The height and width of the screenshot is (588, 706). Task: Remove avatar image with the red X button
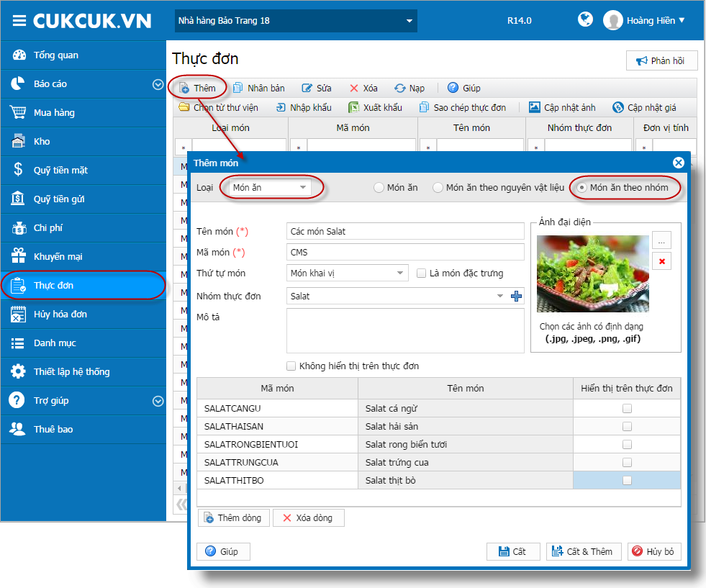pos(661,261)
